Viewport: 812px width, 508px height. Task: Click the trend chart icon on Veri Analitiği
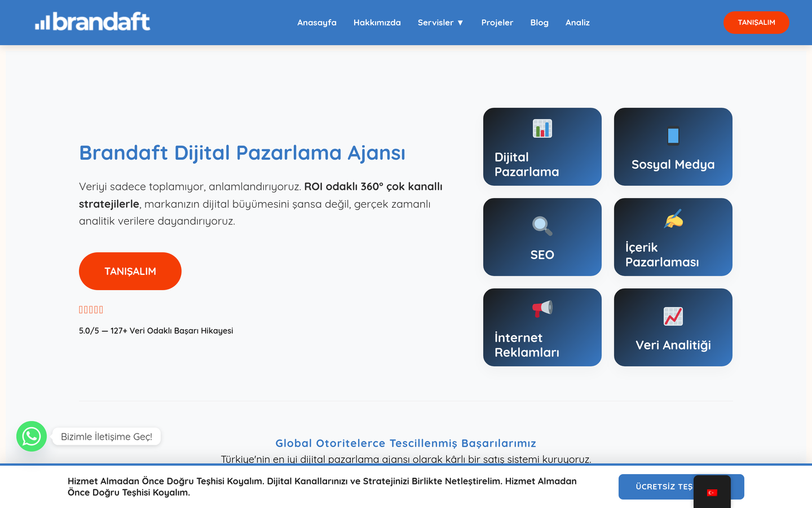coord(673,316)
